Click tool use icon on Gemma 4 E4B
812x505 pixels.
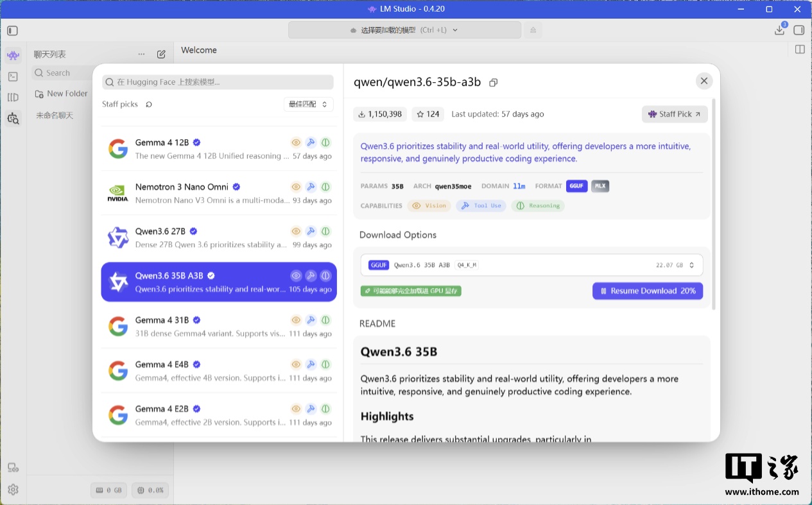(311, 364)
